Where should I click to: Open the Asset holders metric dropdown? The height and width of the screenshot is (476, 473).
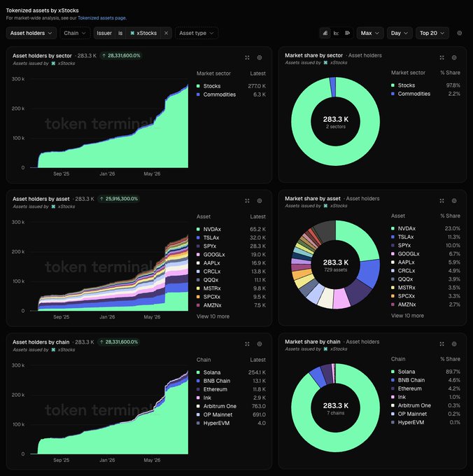(x=31, y=33)
